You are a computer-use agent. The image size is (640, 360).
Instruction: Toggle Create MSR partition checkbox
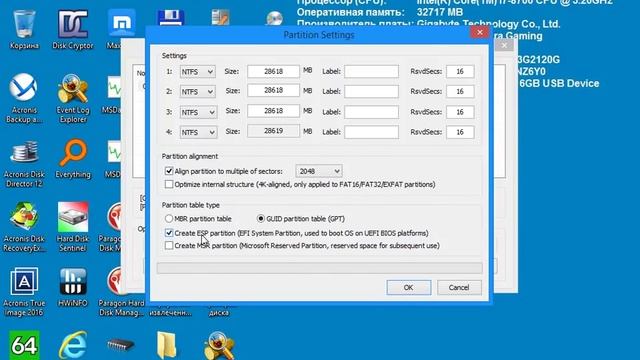169,245
